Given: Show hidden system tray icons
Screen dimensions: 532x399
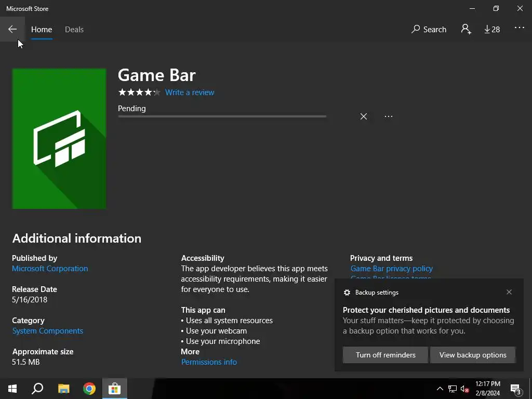Looking at the screenshot, I should pos(440,389).
